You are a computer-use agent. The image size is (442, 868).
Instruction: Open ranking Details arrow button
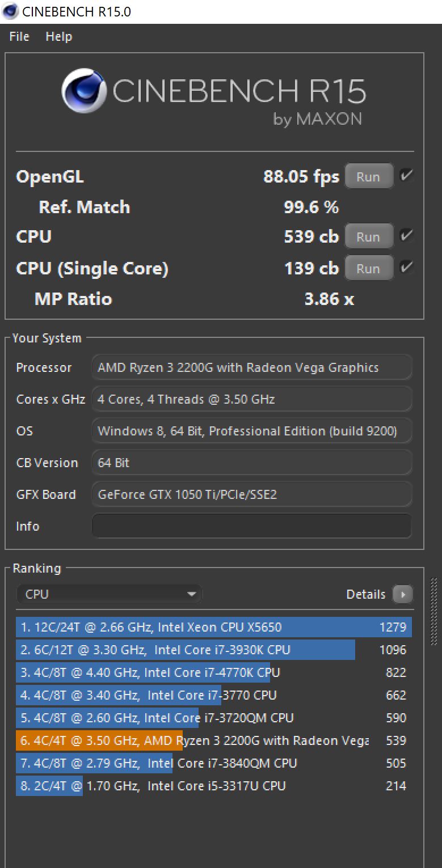click(x=403, y=594)
